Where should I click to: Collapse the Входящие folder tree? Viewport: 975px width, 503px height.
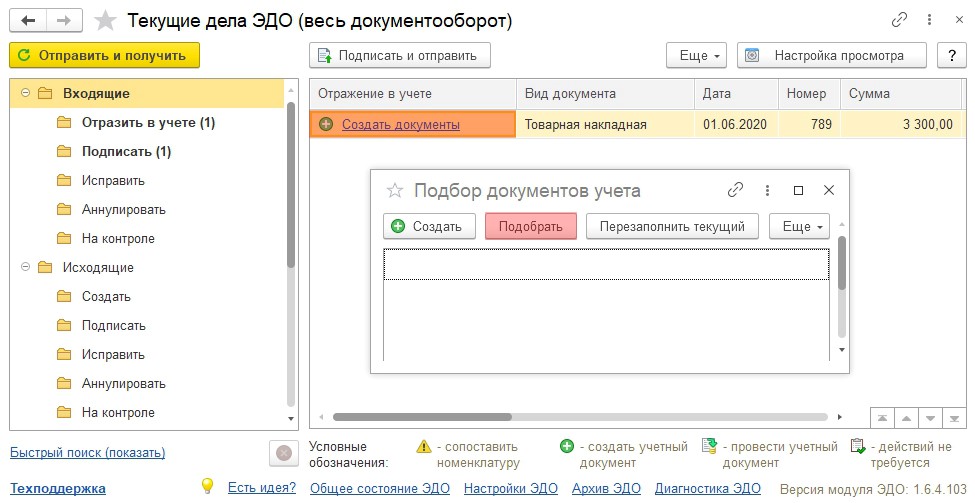click(x=25, y=93)
